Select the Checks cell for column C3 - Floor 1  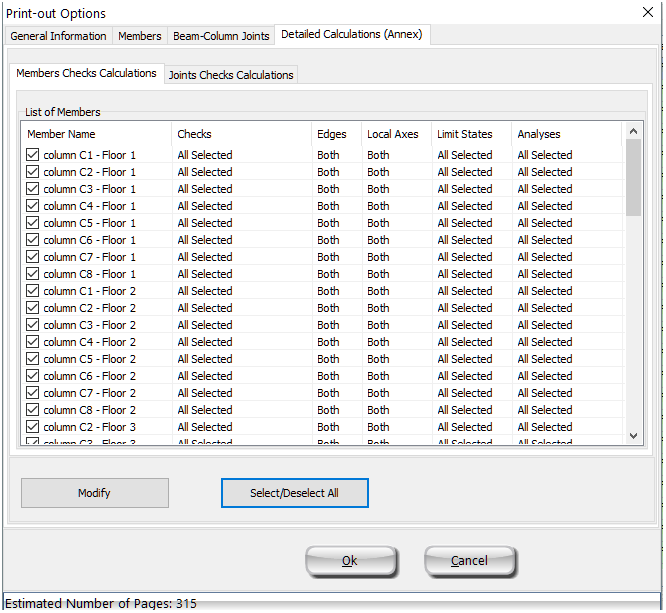coord(205,189)
